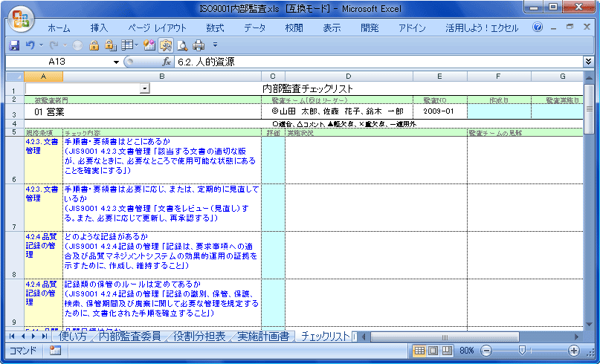Click the チェックリスト sheet tab
Screen dimensions: 600x364
click(x=325, y=337)
